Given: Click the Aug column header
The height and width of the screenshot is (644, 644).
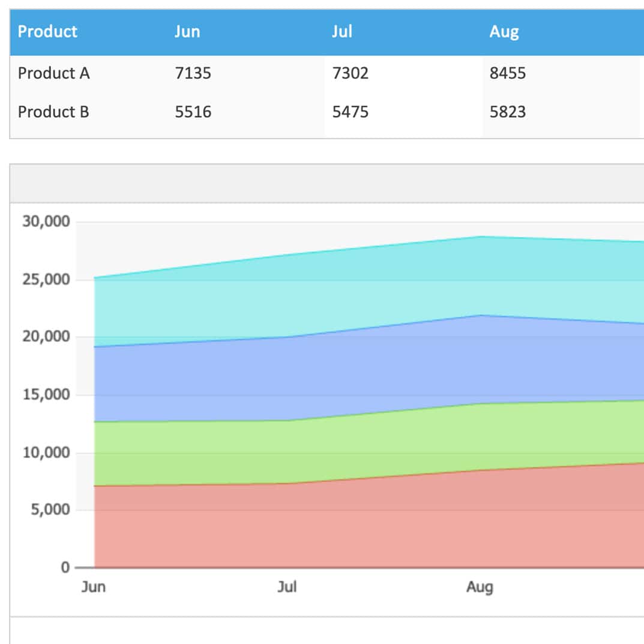Looking at the screenshot, I should (x=504, y=32).
